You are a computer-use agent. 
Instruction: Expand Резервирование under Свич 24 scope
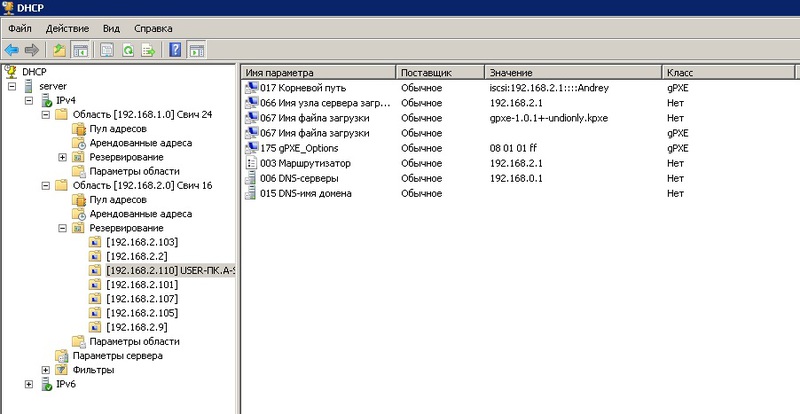pyautogui.click(x=63, y=157)
